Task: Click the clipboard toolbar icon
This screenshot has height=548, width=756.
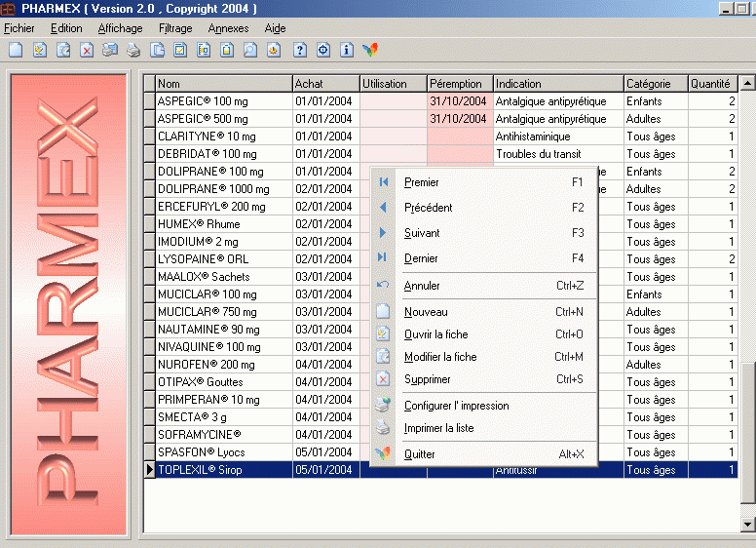Action: pyautogui.click(x=227, y=50)
